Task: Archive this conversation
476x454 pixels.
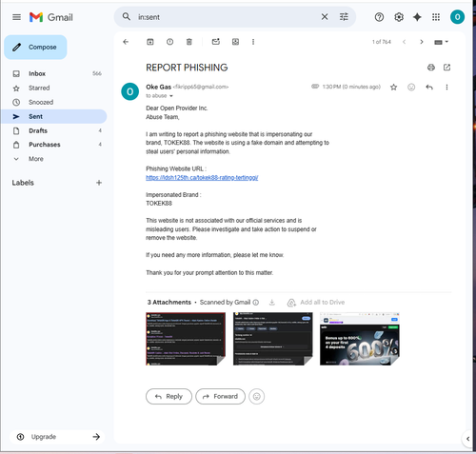Action: click(150, 42)
